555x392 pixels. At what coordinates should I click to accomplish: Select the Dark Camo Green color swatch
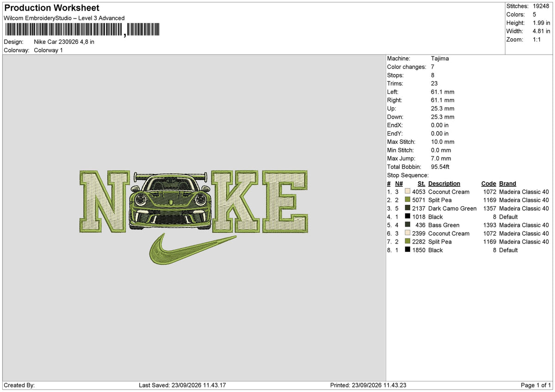click(x=407, y=208)
